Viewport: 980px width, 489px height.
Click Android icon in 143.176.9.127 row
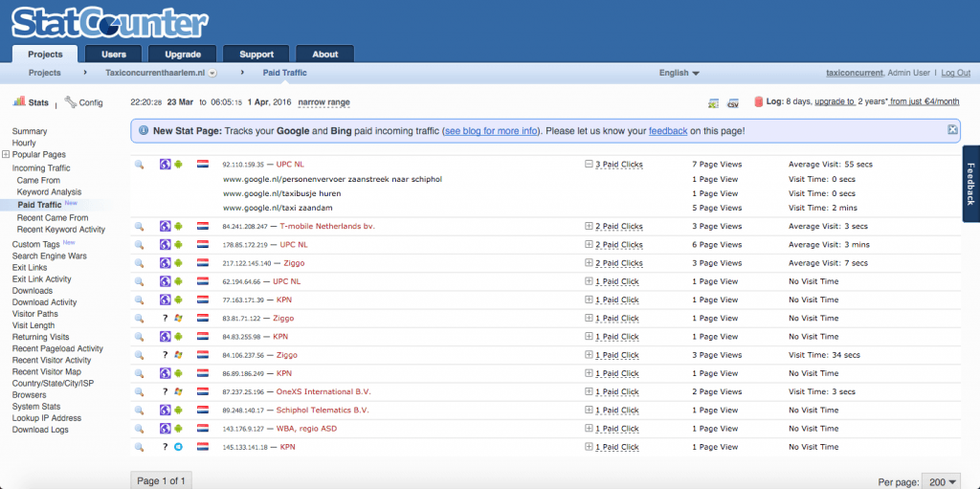(x=178, y=429)
